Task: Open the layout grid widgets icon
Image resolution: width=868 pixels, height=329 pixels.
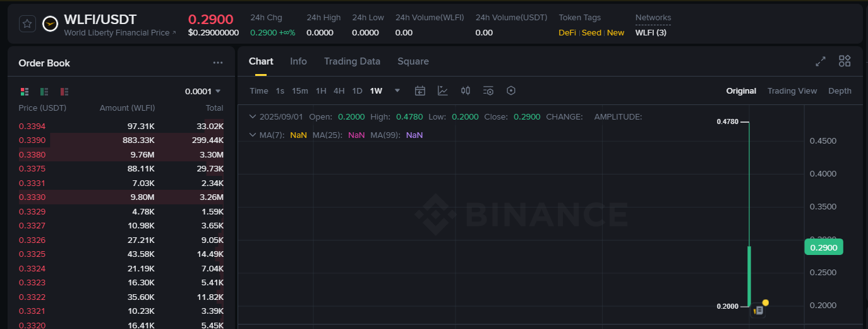Action: tap(845, 61)
